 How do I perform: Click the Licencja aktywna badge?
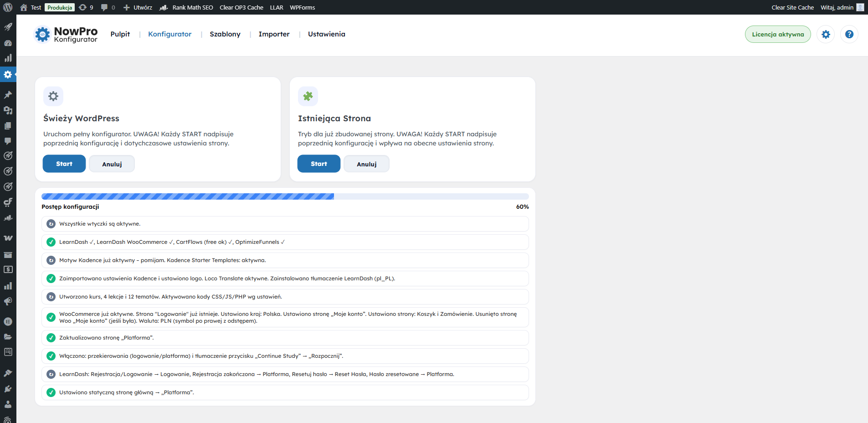(x=777, y=34)
